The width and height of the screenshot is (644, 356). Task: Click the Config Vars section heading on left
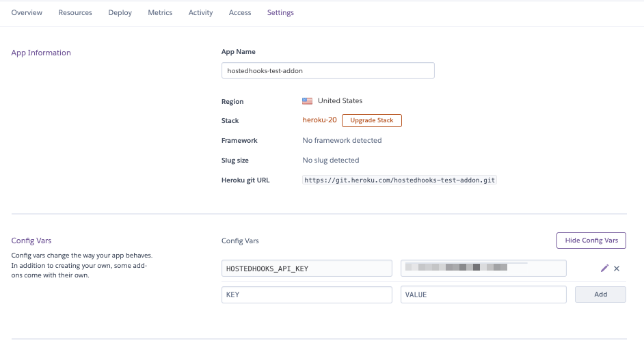point(31,241)
